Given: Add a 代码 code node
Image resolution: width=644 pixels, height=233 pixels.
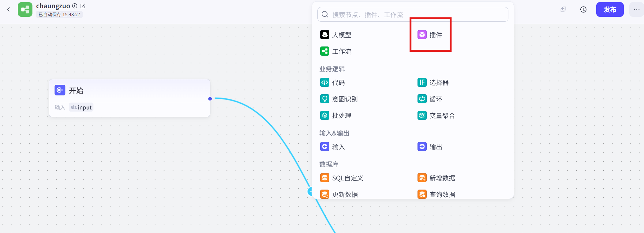Looking at the screenshot, I should (x=332, y=82).
